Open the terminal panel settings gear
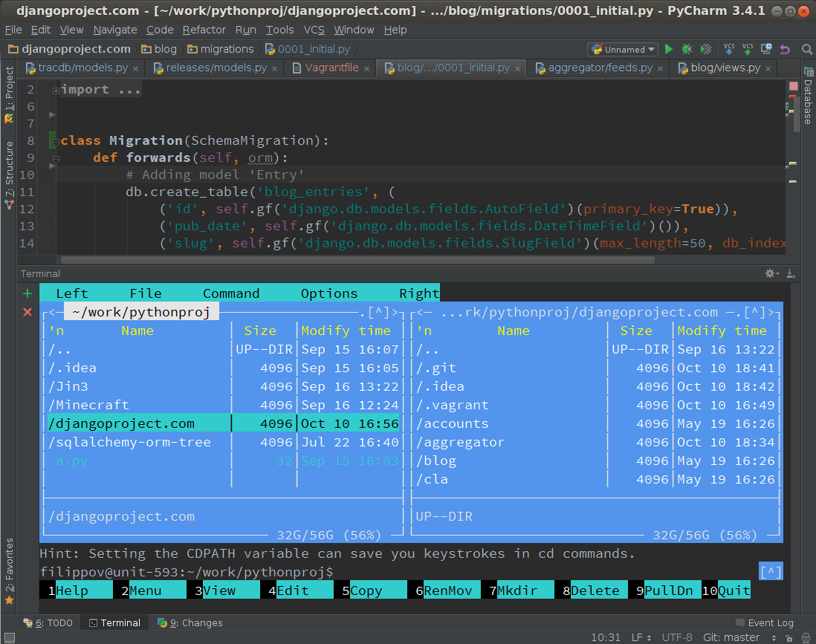The height and width of the screenshot is (644, 816). pyautogui.click(x=770, y=273)
